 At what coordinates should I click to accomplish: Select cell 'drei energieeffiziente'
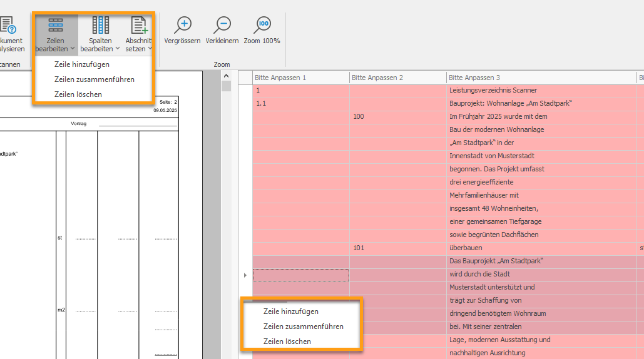coord(541,182)
